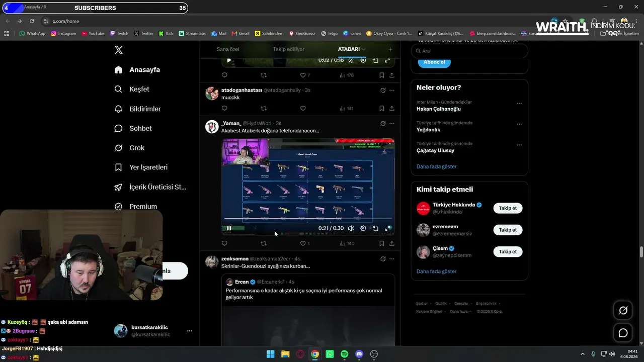
Task: Share _Yaman_'s post
Action: pos(392,243)
